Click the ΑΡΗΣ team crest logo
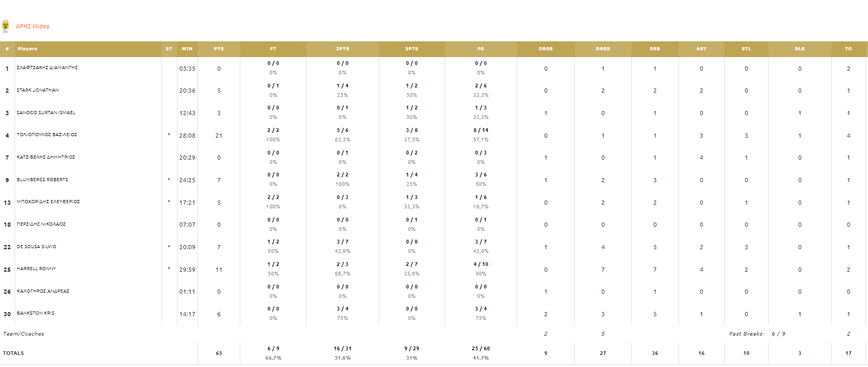 (x=6, y=26)
